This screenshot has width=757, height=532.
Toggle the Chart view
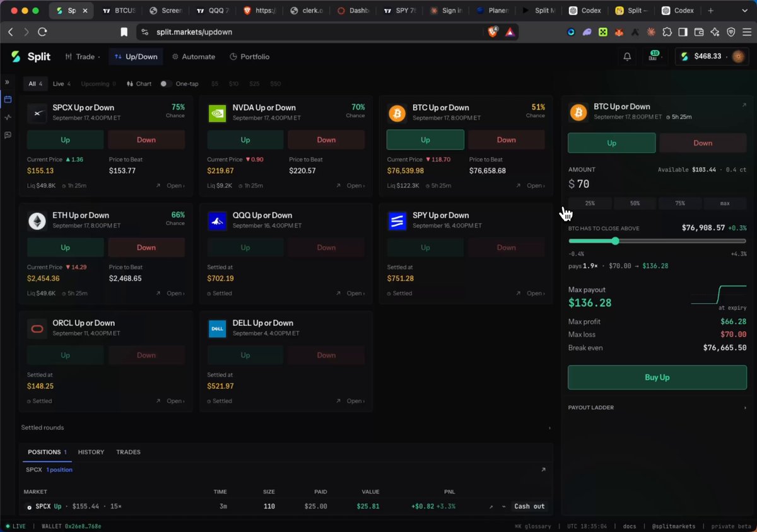139,84
